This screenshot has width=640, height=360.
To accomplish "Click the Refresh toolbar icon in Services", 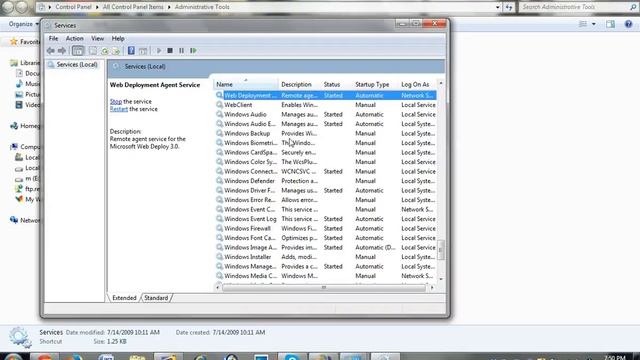I will (x=105, y=51).
